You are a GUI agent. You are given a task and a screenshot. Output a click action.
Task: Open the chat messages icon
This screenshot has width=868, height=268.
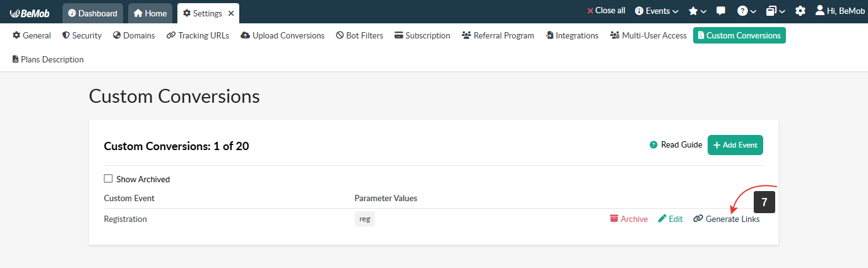(x=721, y=11)
